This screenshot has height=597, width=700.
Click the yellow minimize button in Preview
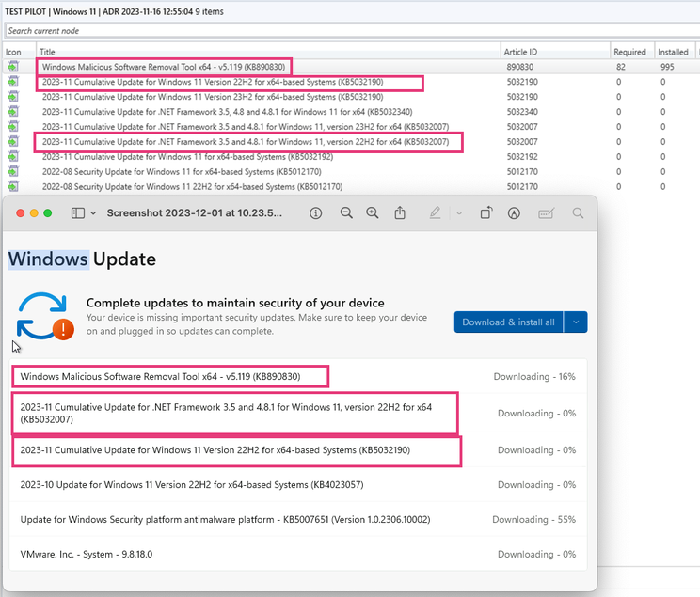coord(34,213)
